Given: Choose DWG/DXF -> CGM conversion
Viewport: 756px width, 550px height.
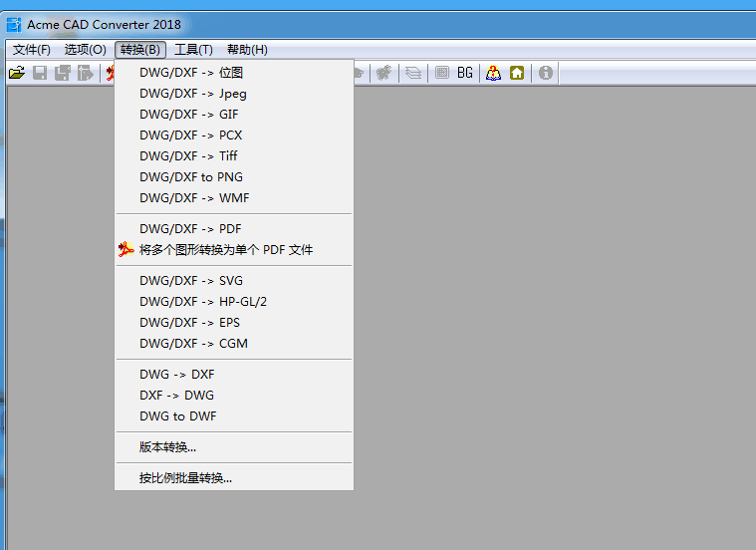Looking at the screenshot, I should (234, 344).
